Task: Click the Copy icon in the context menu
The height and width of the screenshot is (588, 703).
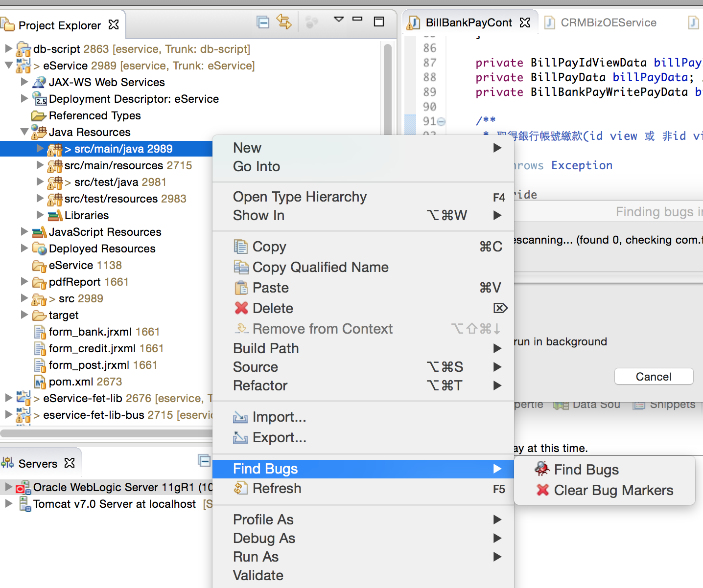Action: tap(241, 247)
